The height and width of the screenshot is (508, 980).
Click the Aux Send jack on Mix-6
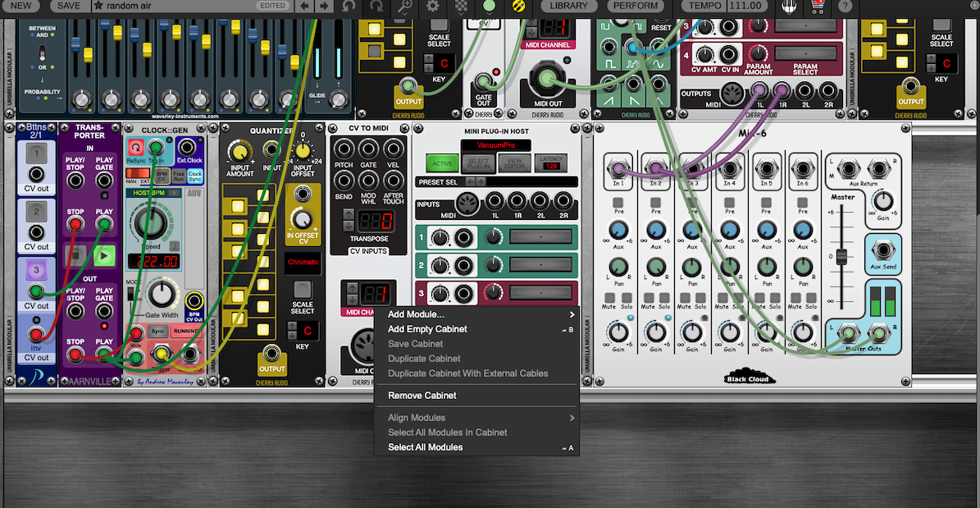coord(882,251)
